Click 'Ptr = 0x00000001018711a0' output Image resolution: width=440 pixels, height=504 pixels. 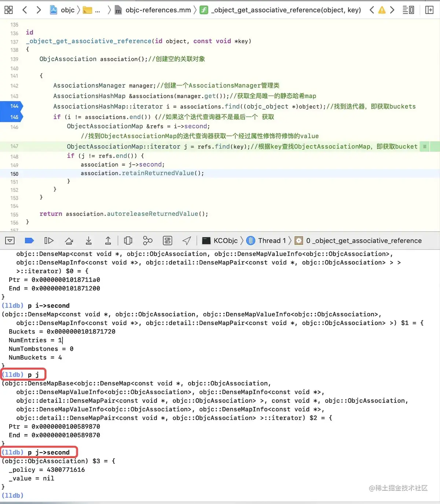[54, 279]
